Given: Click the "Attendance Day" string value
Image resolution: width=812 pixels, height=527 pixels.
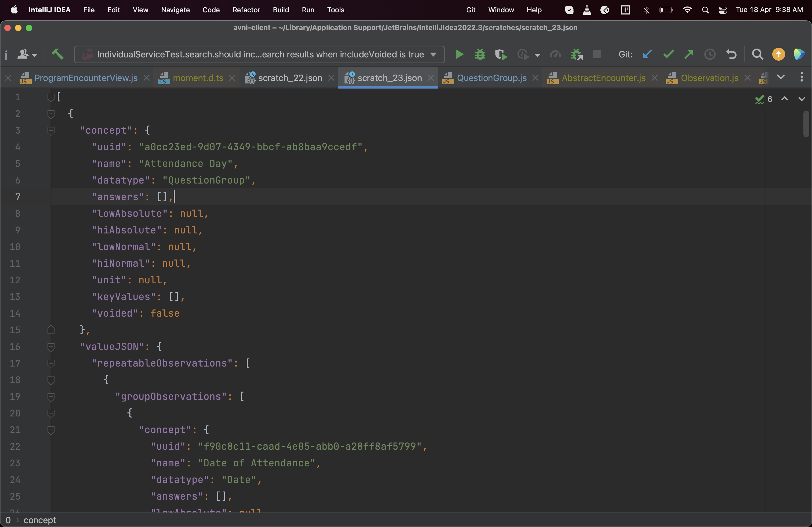Looking at the screenshot, I should coord(186,164).
